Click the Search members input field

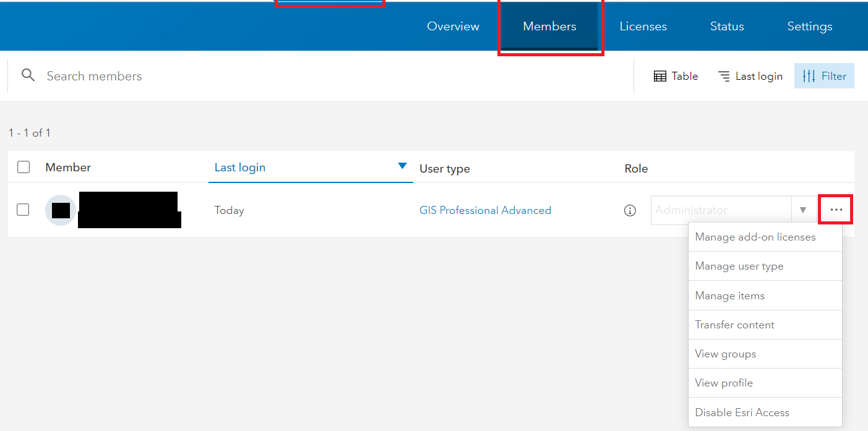pos(94,75)
